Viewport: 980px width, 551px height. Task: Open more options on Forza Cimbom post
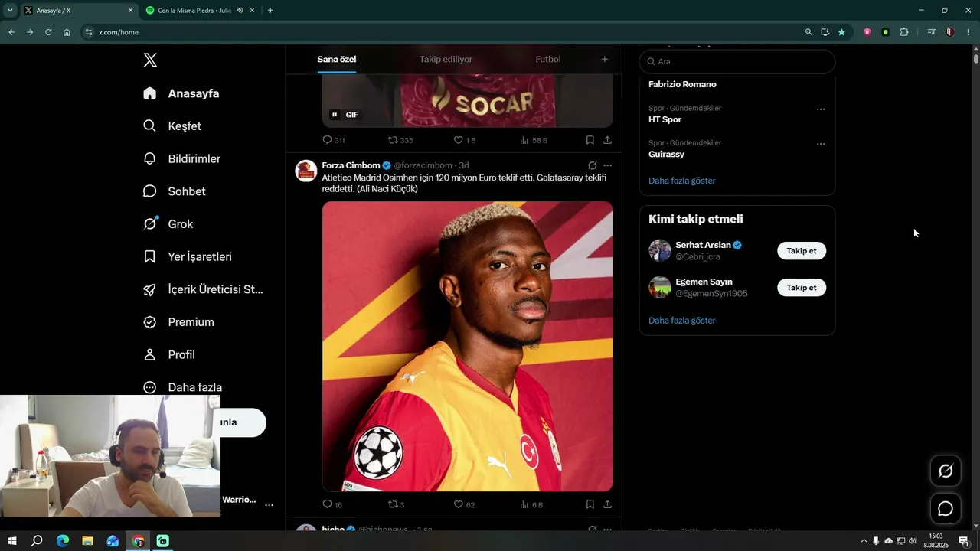click(x=607, y=165)
